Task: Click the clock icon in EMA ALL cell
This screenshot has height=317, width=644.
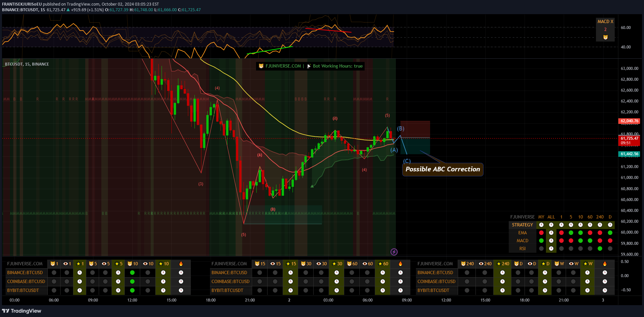Action: coord(551,233)
